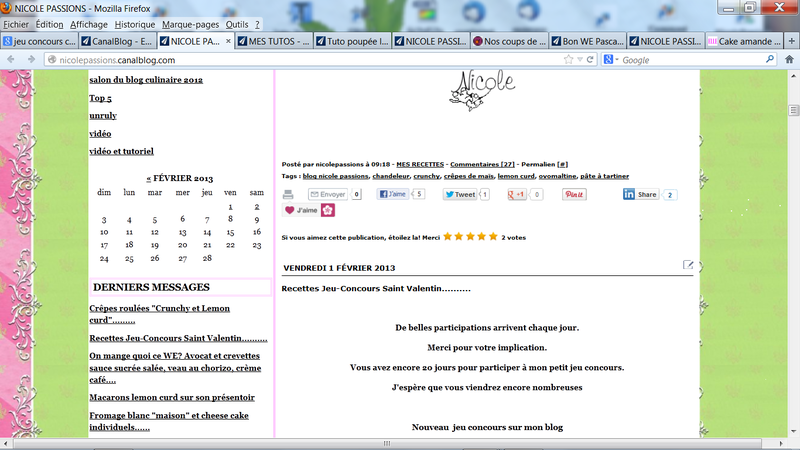
Task: Rate the post with the third star
Action: (470, 237)
